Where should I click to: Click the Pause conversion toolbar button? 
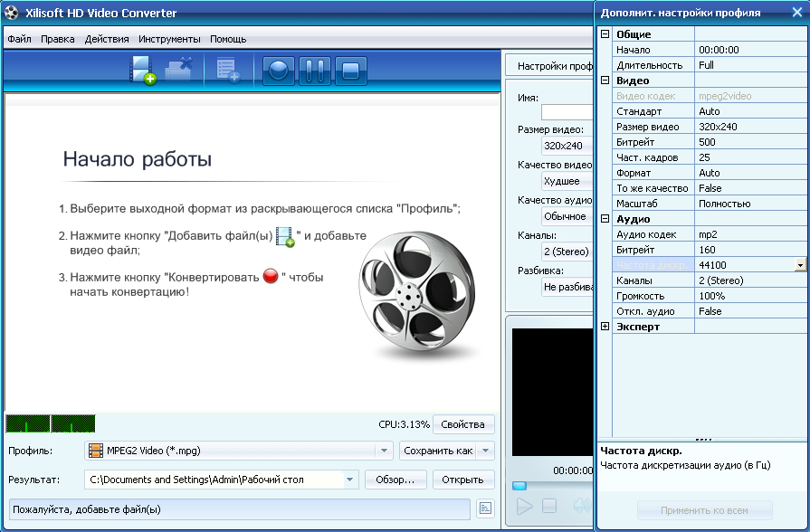[315, 71]
